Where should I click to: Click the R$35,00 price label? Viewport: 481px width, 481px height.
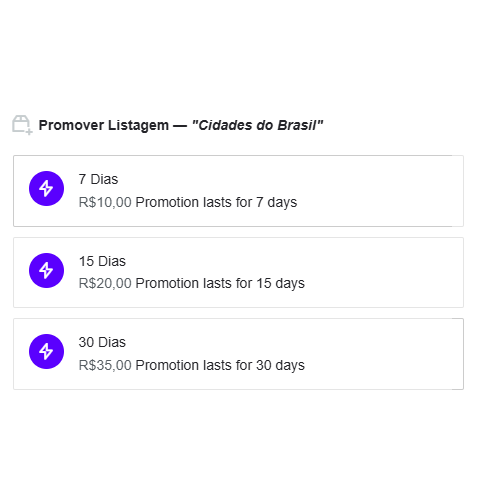tap(105, 365)
